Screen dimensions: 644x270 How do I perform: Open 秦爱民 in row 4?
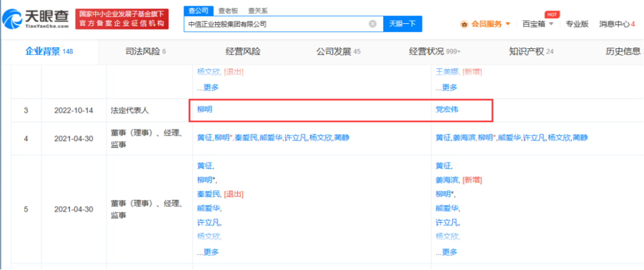[246, 139]
